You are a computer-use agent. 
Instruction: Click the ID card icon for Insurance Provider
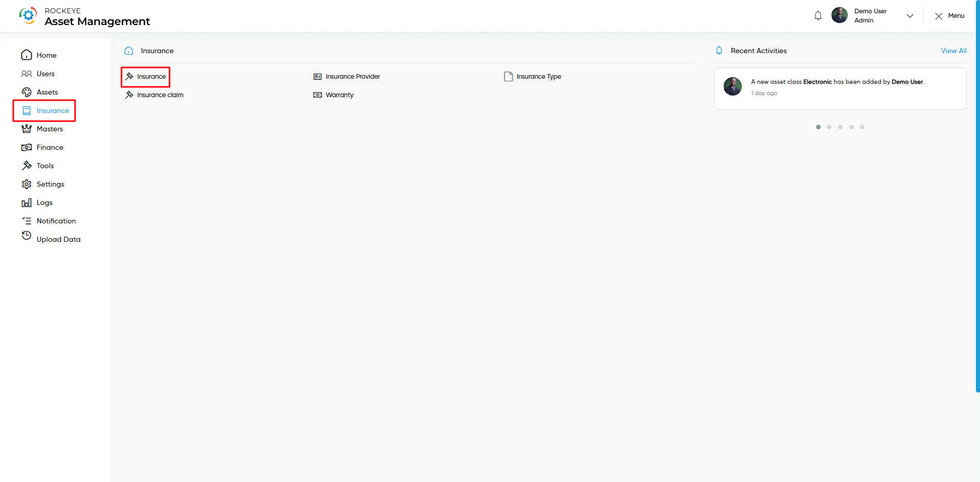point(318,77)
